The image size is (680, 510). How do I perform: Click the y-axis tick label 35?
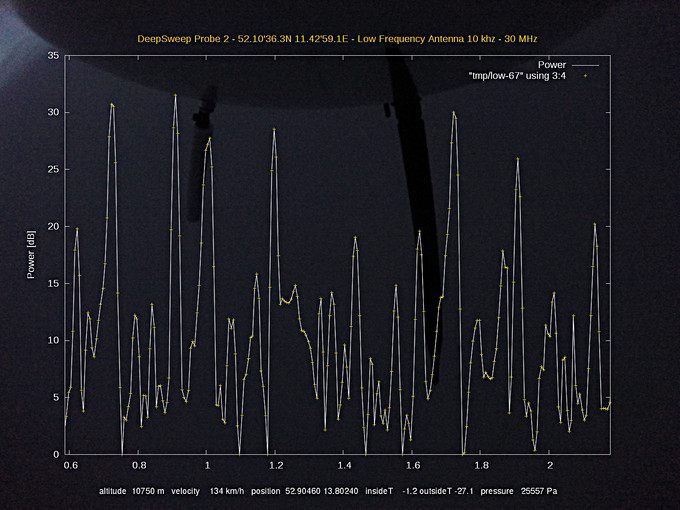pyautogui.click(x=53, y=56)
